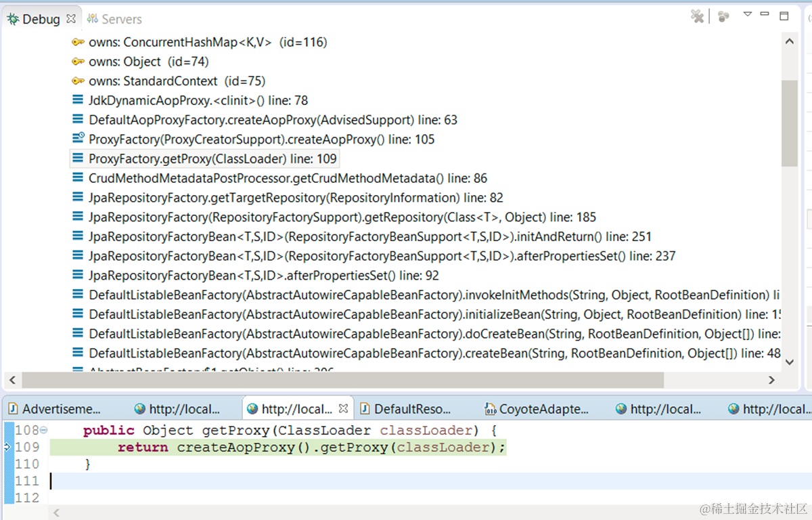
Task: Click the key icon of owns: Object (id=74)
Action: pyautogui.click(x=78, y=62)
